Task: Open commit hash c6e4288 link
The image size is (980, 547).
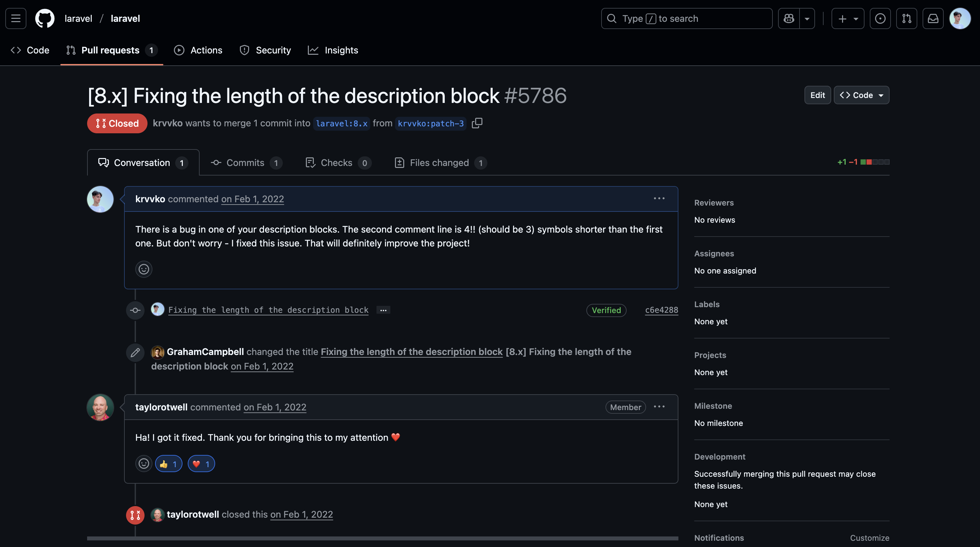Action: click(x=661, y=310)
